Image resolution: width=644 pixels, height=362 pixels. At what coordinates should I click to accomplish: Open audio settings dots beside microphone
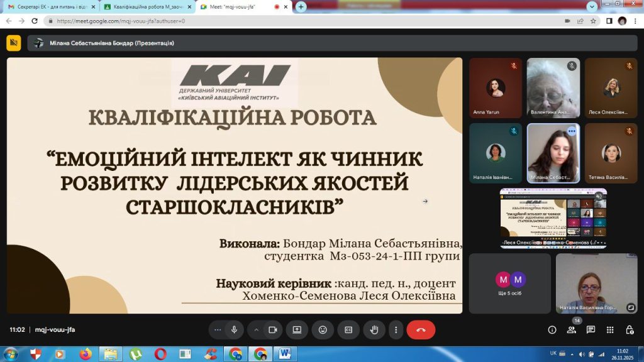tap(218, 329)
